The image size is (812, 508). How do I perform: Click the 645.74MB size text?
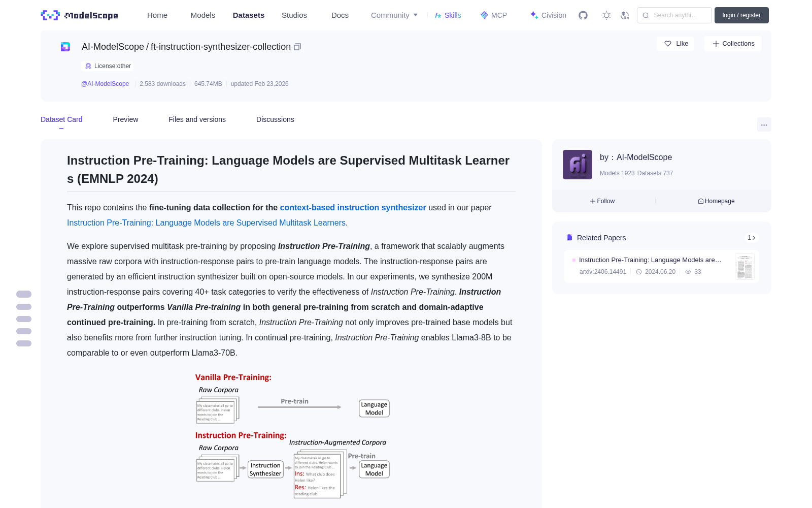point(208,84)
